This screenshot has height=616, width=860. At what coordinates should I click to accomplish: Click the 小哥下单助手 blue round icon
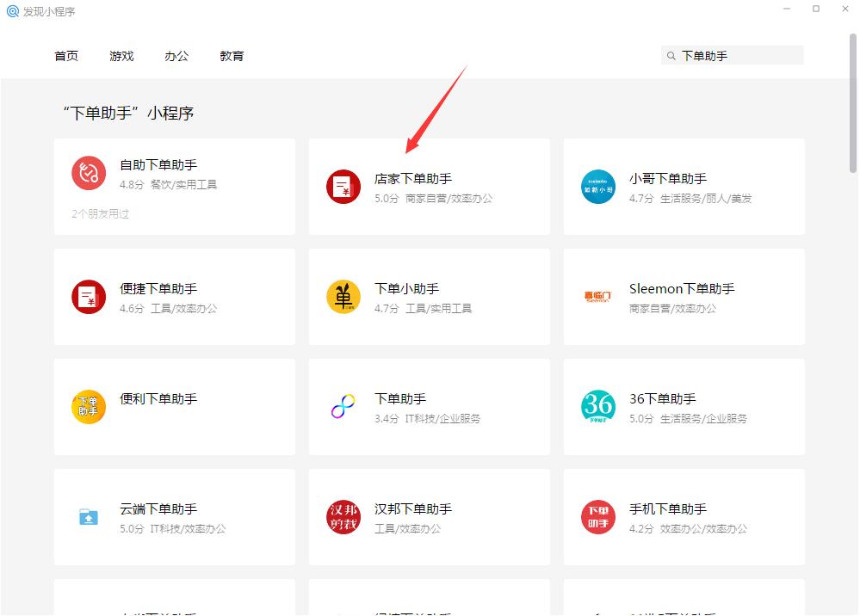(597, 187)
